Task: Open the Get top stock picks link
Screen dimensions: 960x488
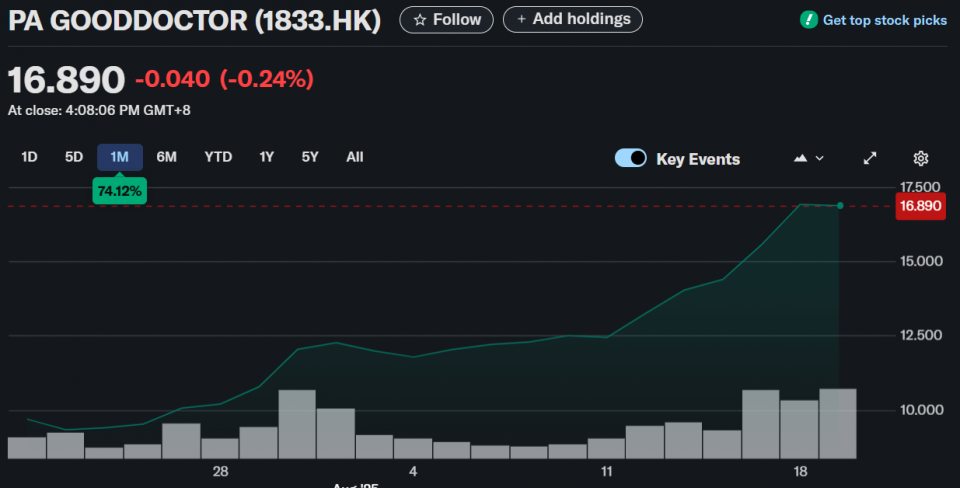Action: point(885,20)
